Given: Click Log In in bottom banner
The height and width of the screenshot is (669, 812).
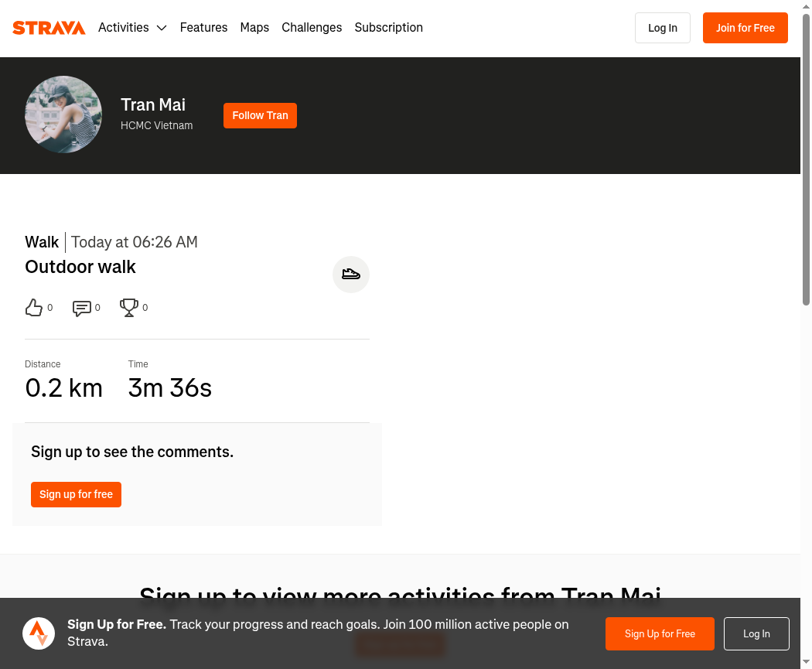Looking at the screenshot, I should [756, 633].
